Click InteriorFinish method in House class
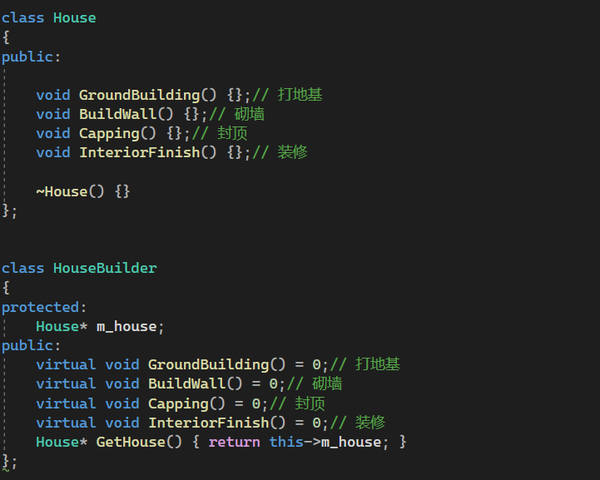 click(x=139, y=153)
